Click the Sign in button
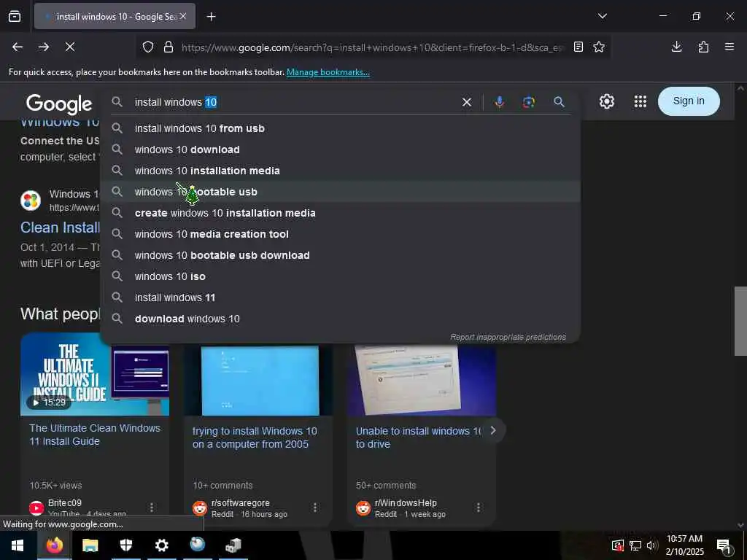747x560 pixels. coord(689,101)
